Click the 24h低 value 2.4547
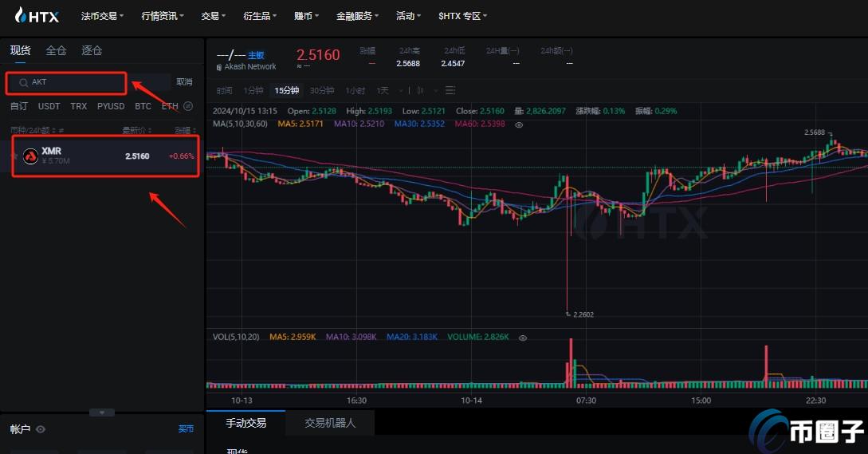This screenshot has height=454, width=868. pos(453,64)
